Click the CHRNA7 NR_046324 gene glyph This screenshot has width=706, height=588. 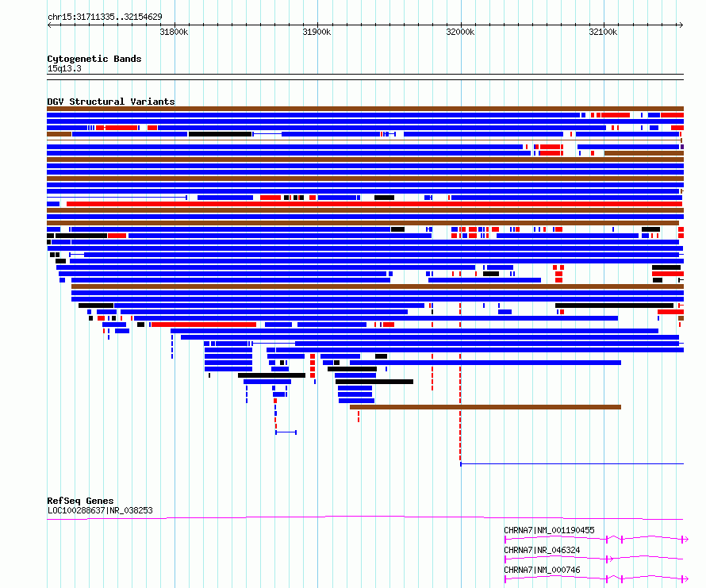coord(594,559)
